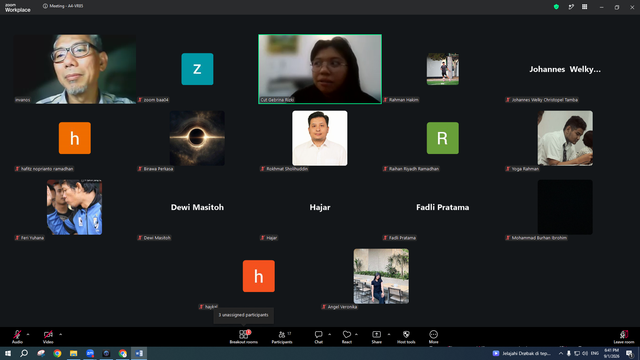Click 3 unassigned participants tooltip

point(243,315)
